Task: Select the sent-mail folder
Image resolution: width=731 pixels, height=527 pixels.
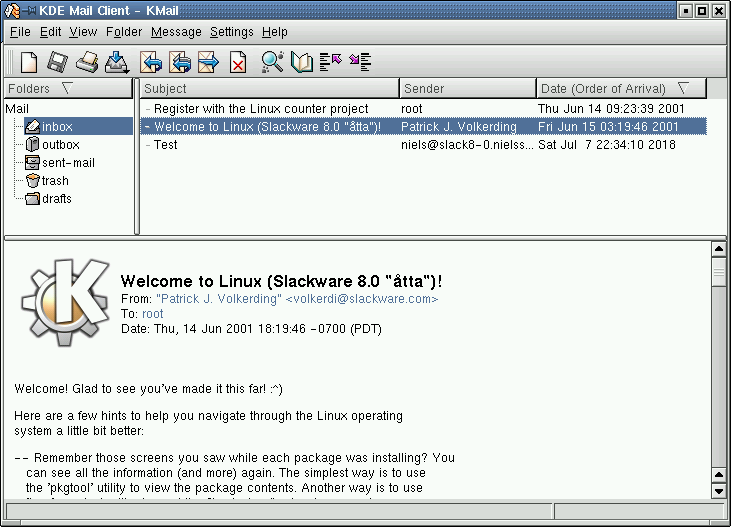Action: 68,163
